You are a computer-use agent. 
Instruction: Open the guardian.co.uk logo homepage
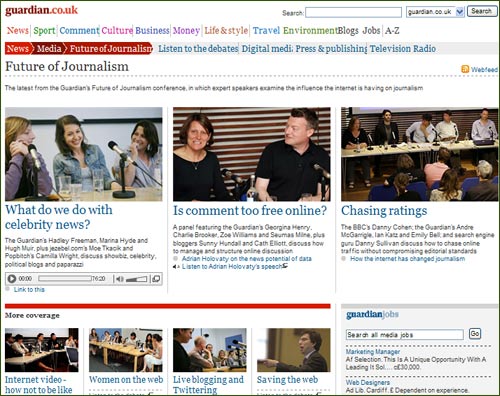pyautogui.click(x=42, y=10)
